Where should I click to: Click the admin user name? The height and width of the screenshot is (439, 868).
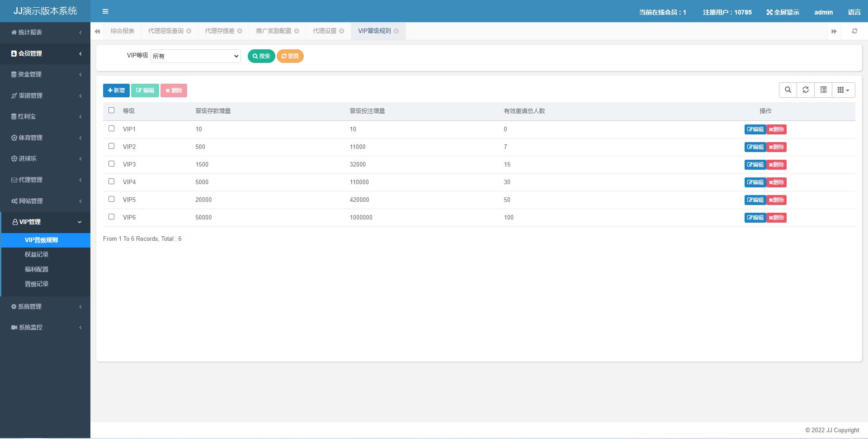(x=823, y=12)
